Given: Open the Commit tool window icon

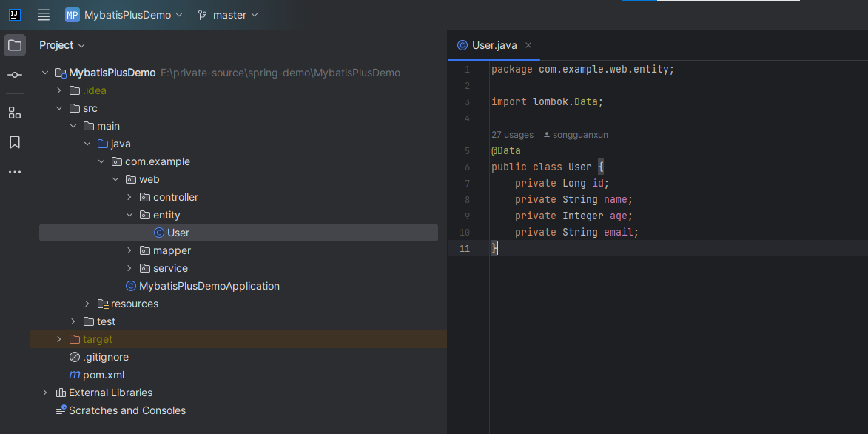Looking at the screenshot, I should tap(15, 75).
